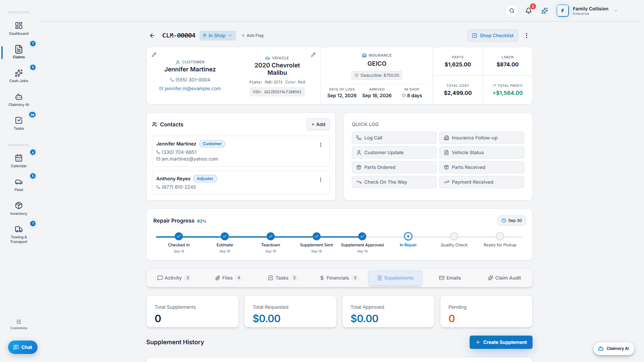The width and height of the screenshot is (644, 362).
Task: Click Insurance Follow-up quick log
Action: click(482, 138)
